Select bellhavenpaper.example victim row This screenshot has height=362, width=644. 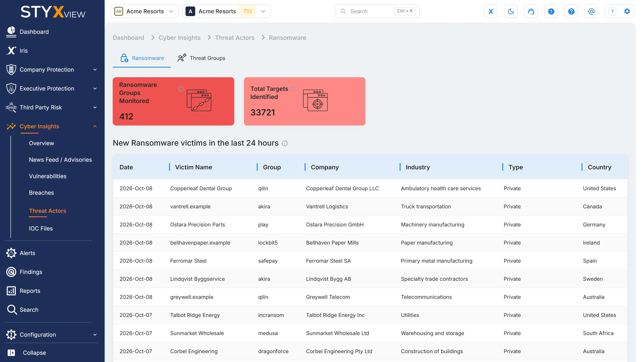[x=370, y=243]
